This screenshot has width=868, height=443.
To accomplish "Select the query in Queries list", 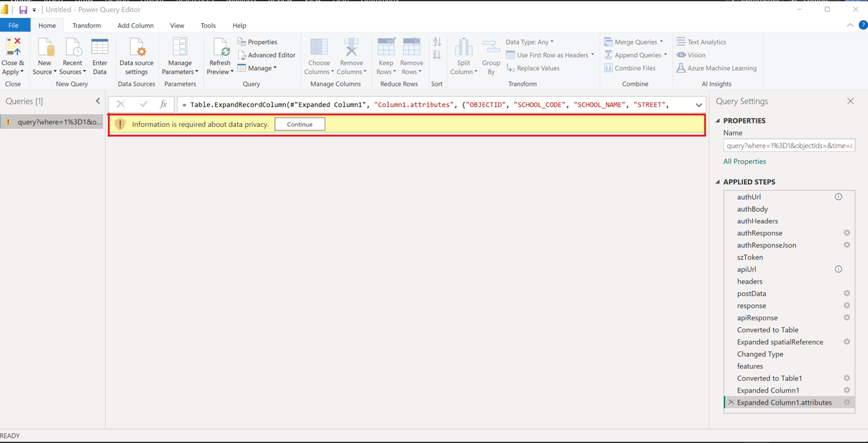I will click(52, 122).
